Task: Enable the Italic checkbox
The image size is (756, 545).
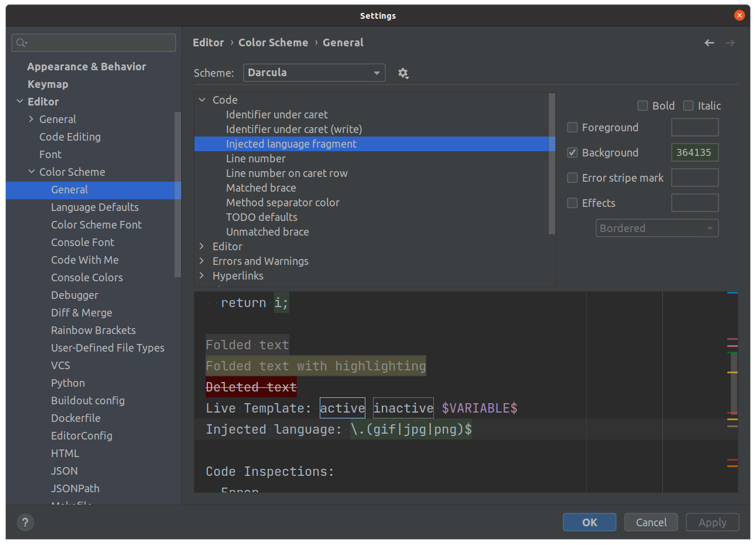Action: pyautogui.click(x=689, y=105)
